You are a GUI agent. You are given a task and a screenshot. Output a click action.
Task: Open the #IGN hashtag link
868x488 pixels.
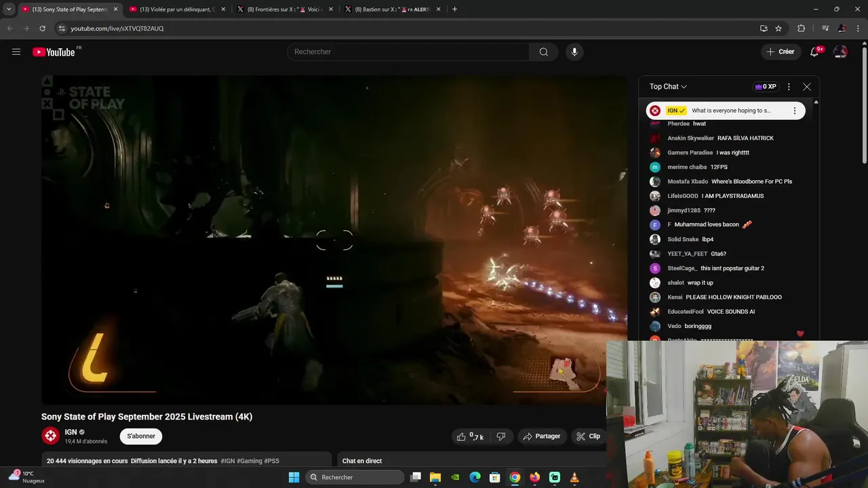click(228, 461)
